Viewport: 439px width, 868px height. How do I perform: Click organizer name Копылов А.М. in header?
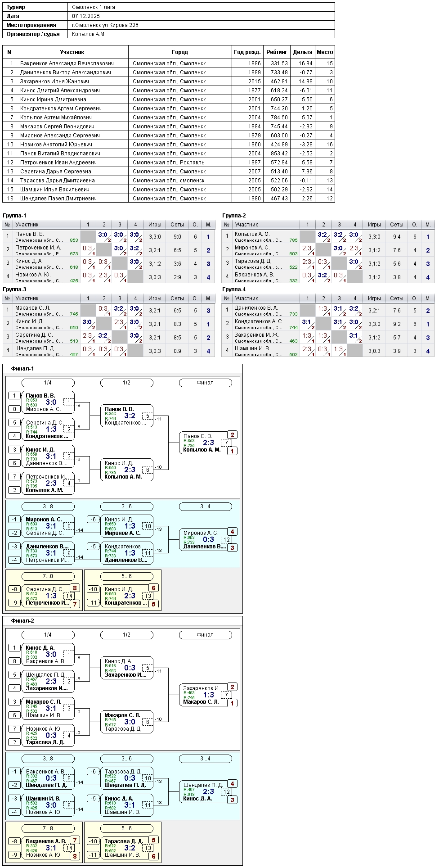pos(89,34)
